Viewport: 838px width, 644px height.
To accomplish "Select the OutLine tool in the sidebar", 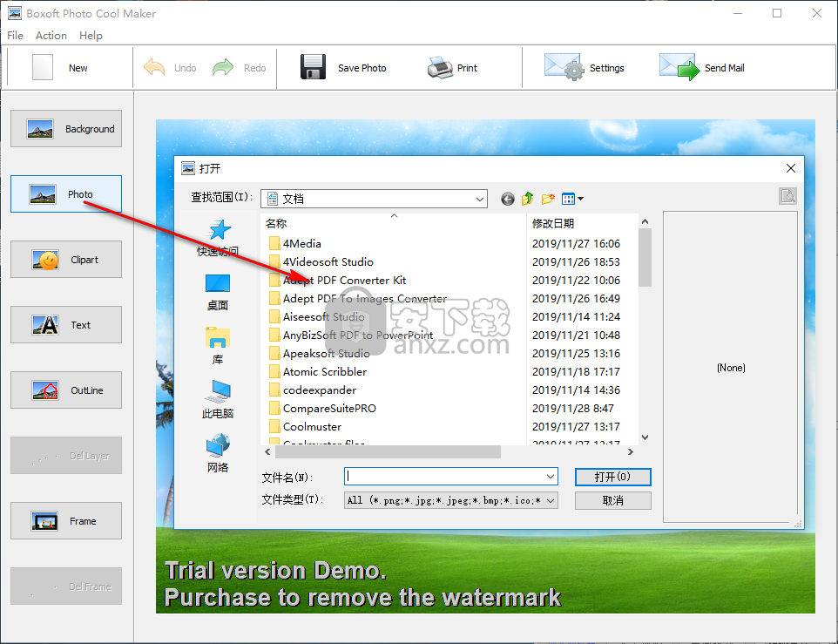I will (x=66, y=390).
